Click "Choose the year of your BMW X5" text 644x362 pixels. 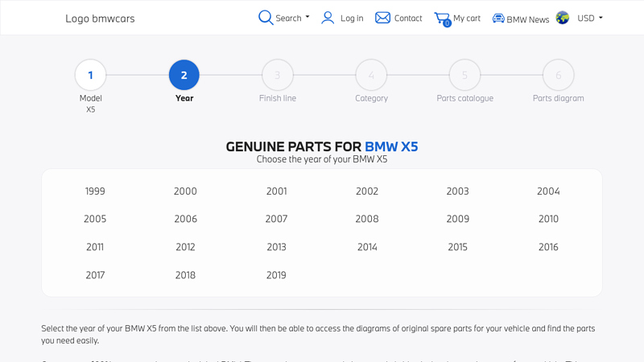click(322, 159)
